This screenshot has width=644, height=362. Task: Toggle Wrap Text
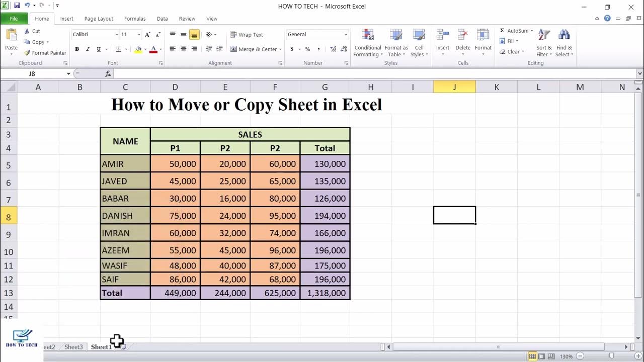[247, 35]
